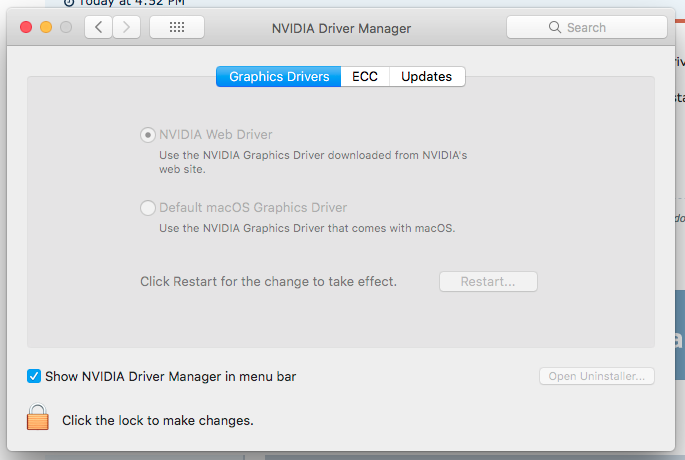Click the Open Uninstaller... button

point(597,376)
